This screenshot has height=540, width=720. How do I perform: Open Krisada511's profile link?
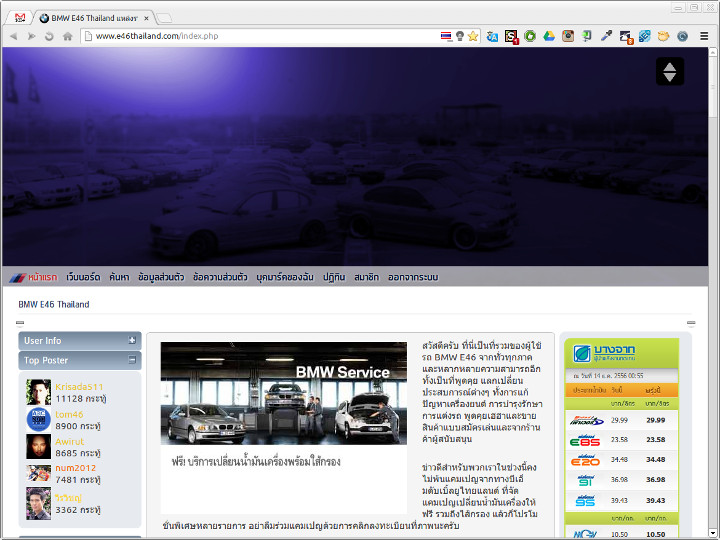[79, 387]
